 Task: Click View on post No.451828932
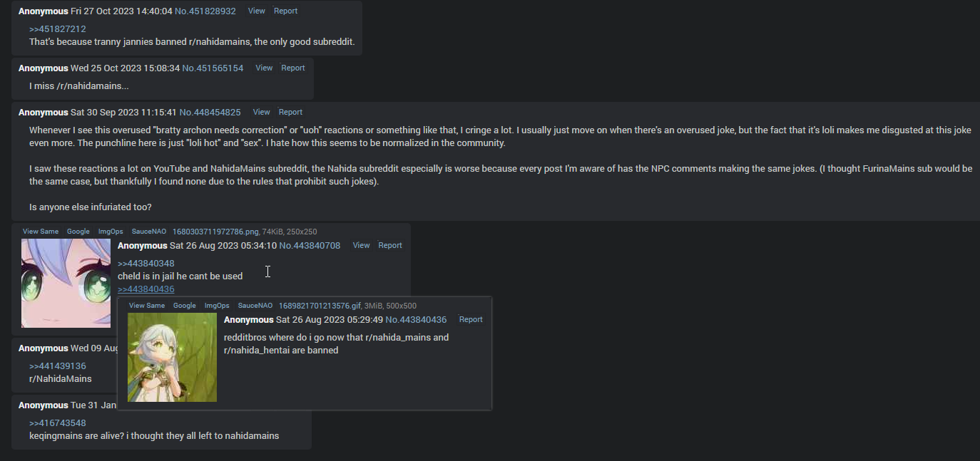(x=257, y=11)
